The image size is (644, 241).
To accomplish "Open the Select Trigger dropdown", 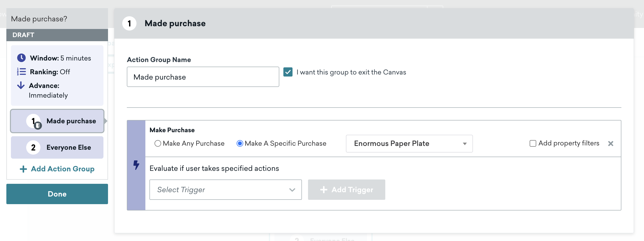I will point(225,190).
